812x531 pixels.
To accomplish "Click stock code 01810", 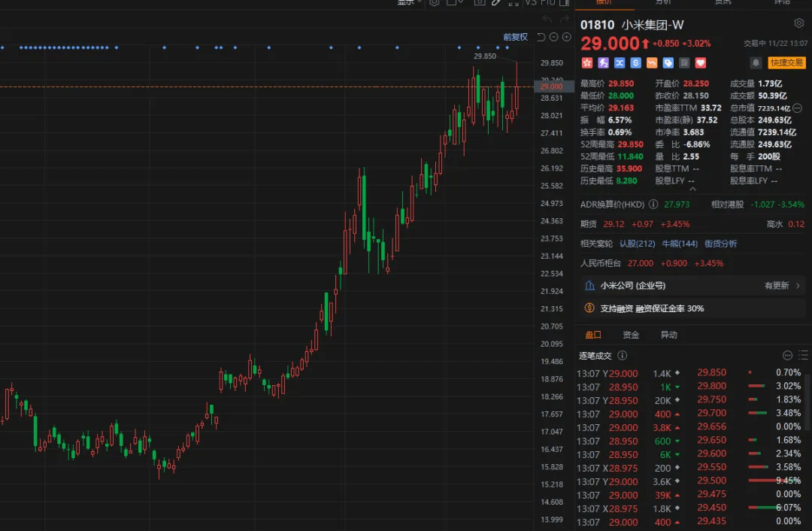I will pyautogui.click(x=597, y=25).
